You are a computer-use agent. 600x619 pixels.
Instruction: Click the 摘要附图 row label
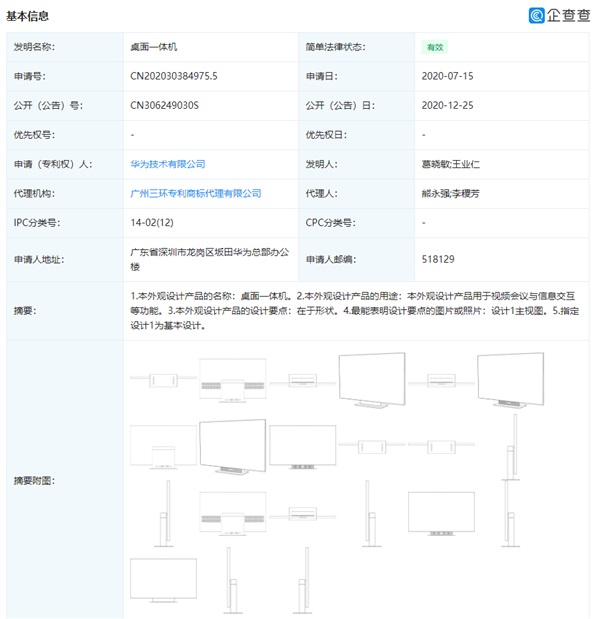(x=34, y=480)
